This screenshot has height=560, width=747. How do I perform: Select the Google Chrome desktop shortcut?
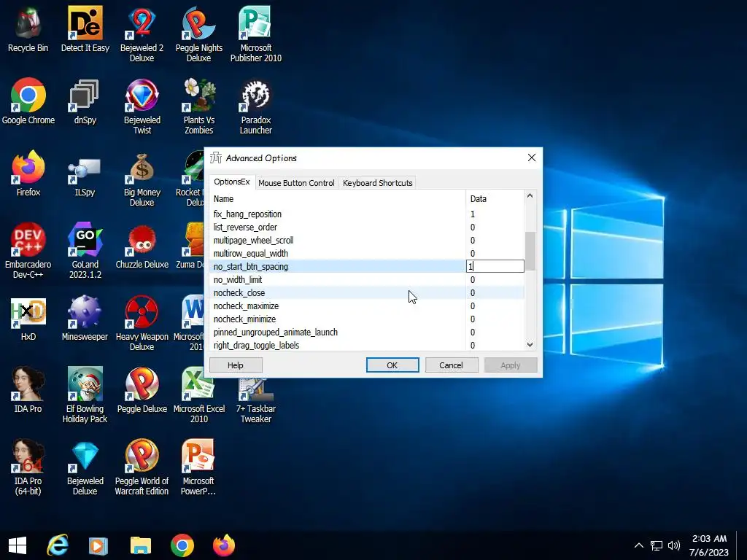pyautogui.click(x=28, y=101)
